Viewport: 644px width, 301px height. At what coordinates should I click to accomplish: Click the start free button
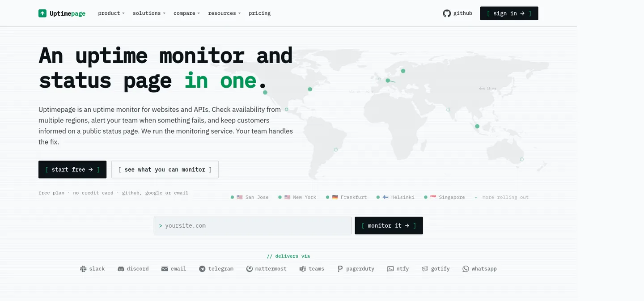[x=72, y=170]
